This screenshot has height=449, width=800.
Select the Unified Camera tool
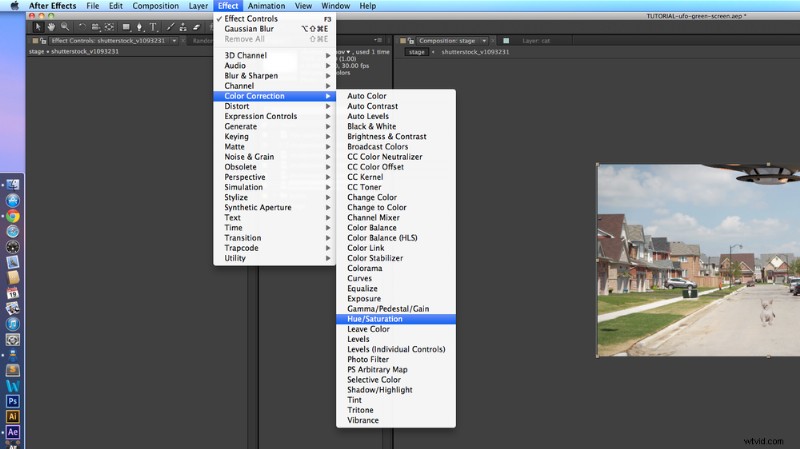(x=95, y=27)
